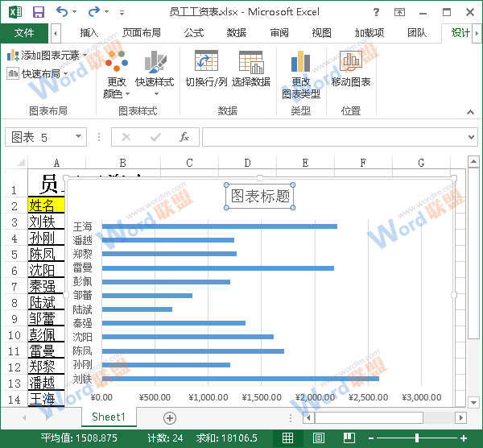Click the Switch Row/Column icon

(x=206, y=63)
